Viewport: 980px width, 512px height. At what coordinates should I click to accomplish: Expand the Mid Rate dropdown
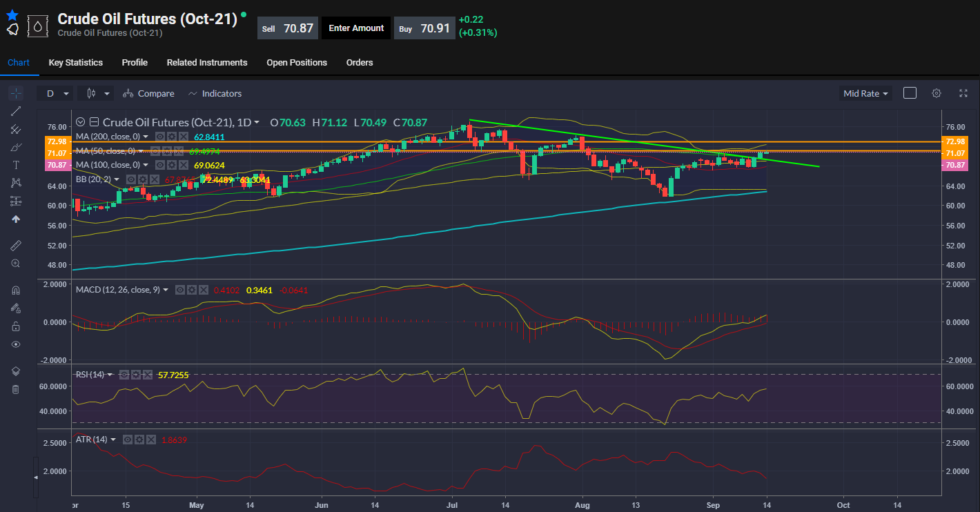[866, 93]
